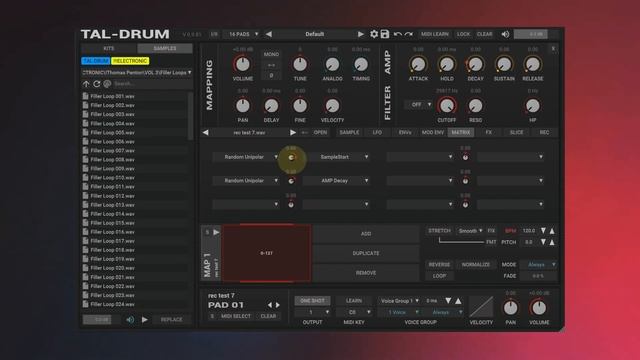Open the sample folder path dropdown

coord(137,73)
